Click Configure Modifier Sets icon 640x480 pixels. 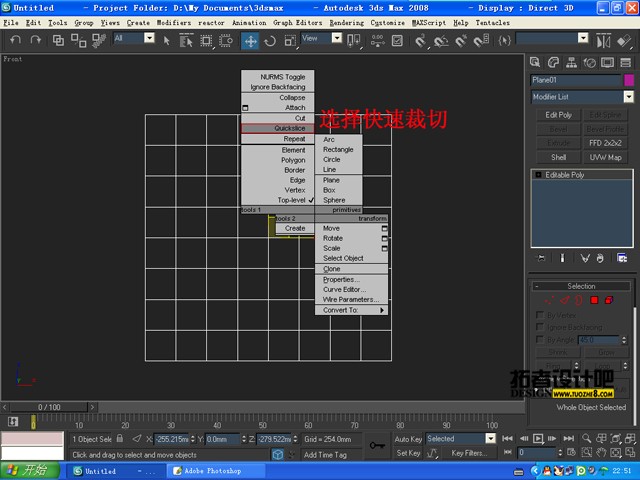coord(622,258)
